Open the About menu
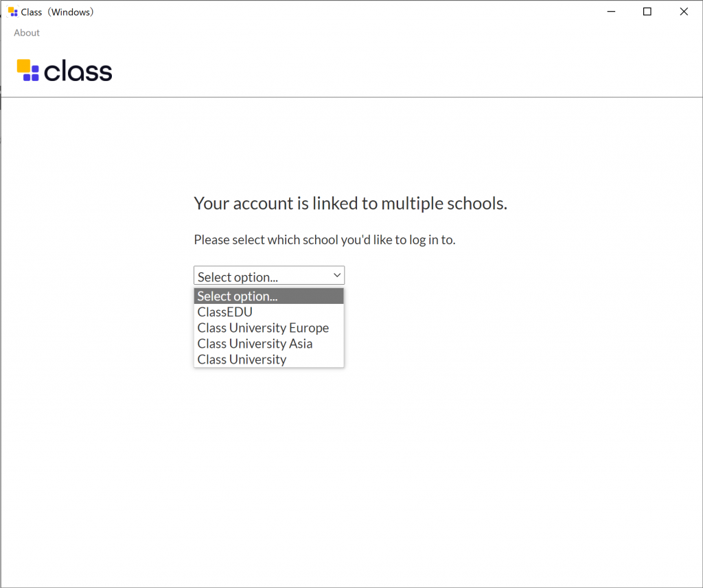 27,33
